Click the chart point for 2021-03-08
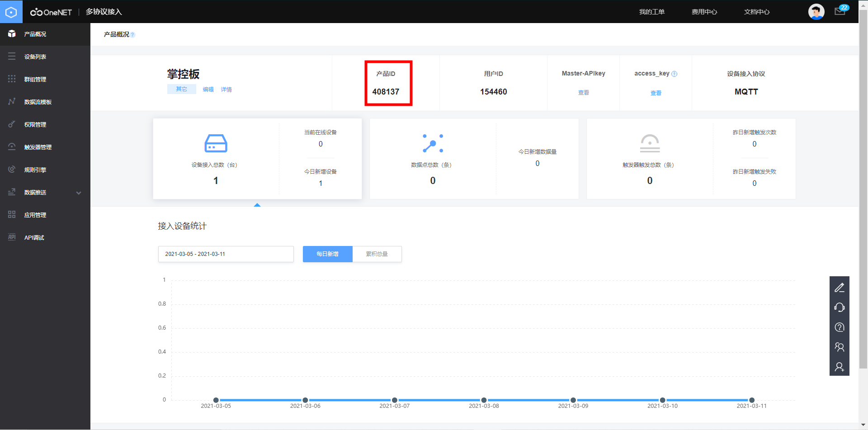The image size is (868, 430). (x=484, y=400)
